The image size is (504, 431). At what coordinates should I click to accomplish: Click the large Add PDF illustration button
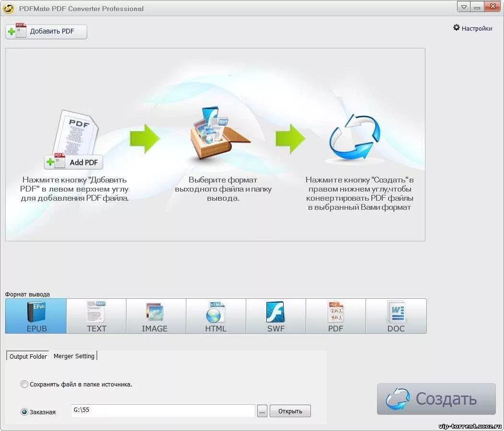[73, 162]
